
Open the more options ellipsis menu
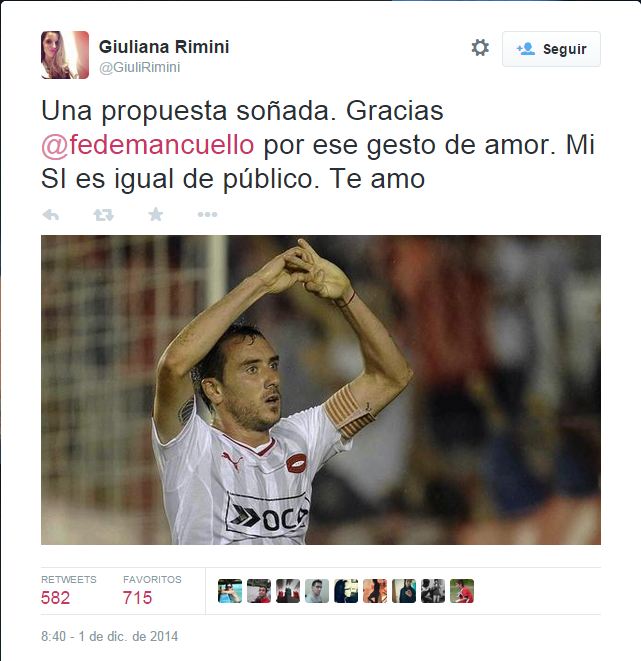(x=207, y=215)
